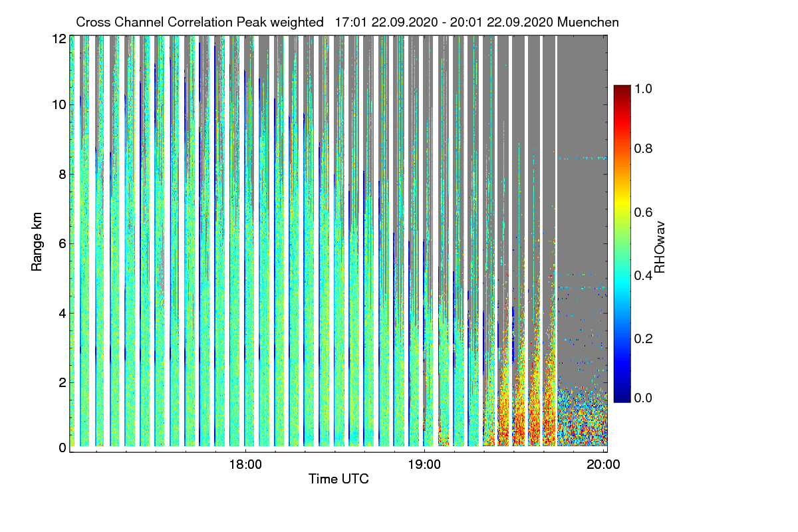The height and width of the screenshot is (532, 798).
Task: Click the colorbar value '0.8'
Action: pyautogui.click(x=642, y=148)
